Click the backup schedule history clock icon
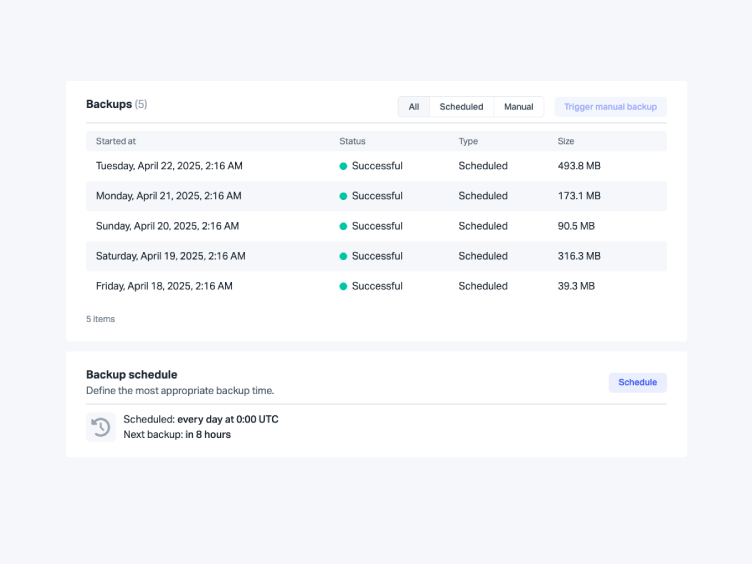Image resolution: width=752 pixels, height=564 pixels. click(x=101, y=427)
